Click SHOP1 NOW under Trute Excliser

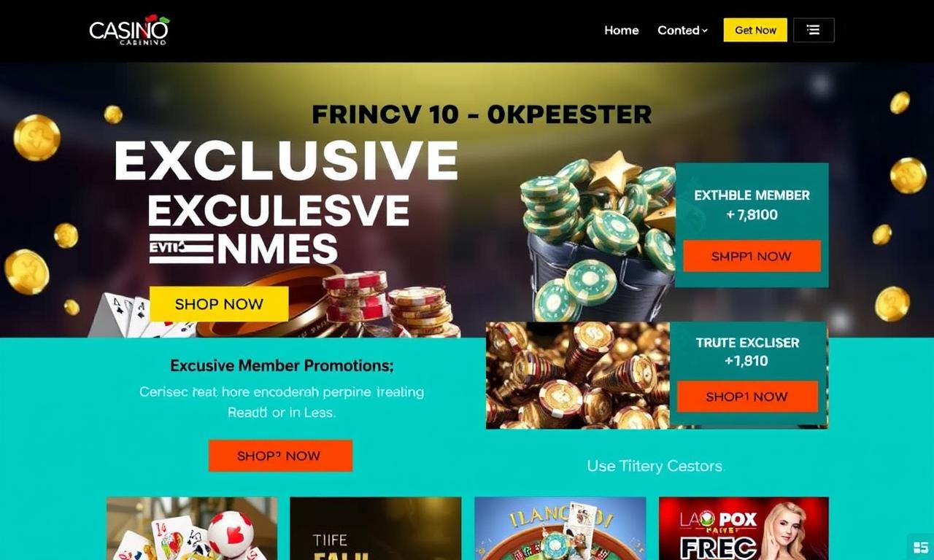pos(746,397)
